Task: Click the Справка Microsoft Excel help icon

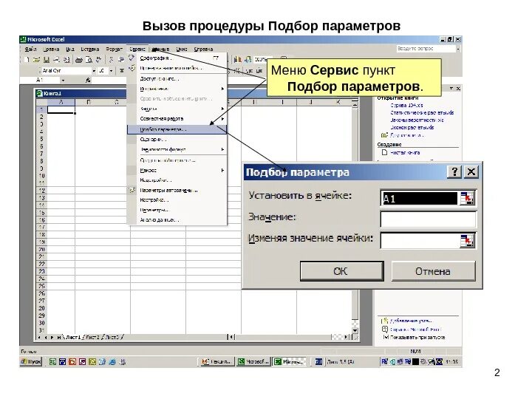Action: coord(385,329)
